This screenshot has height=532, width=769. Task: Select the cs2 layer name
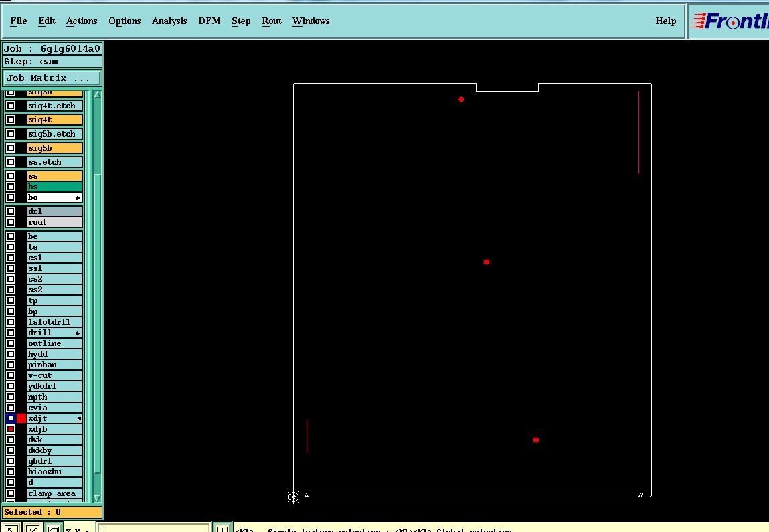pyautogui.click(x=54, y=279)
